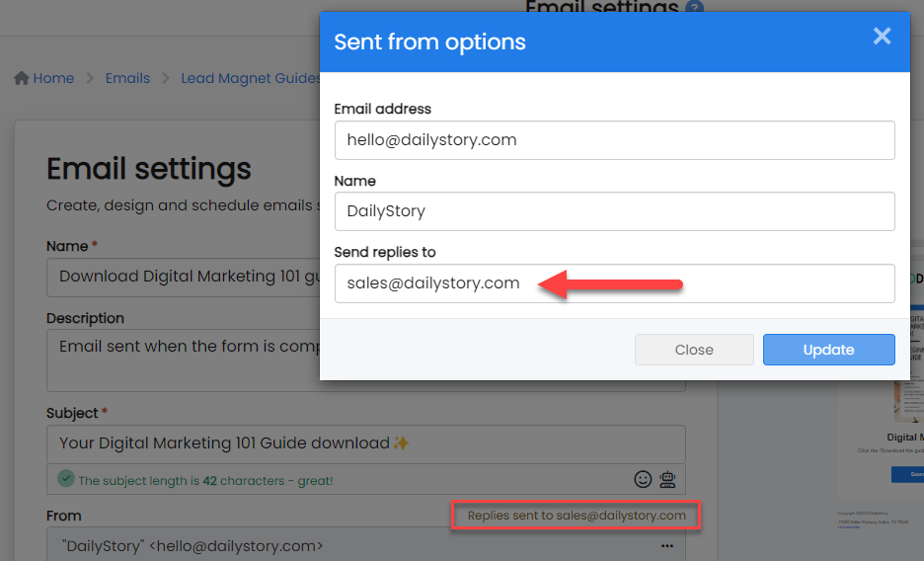The height and width of the screenshot is (561, 924).
Task: Click the Update button
Action: pos(828,350)
